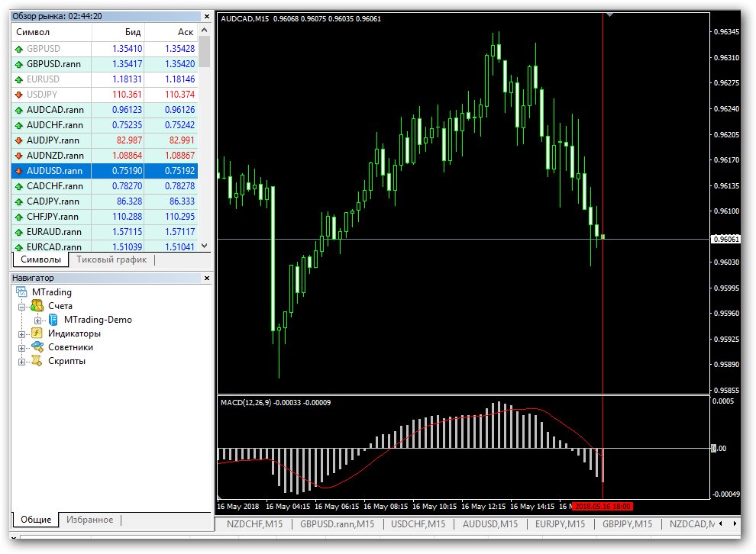Viewport: 756px width, 554px height.
Task: Click the Аск column header
Action: [x=171, y=32]
